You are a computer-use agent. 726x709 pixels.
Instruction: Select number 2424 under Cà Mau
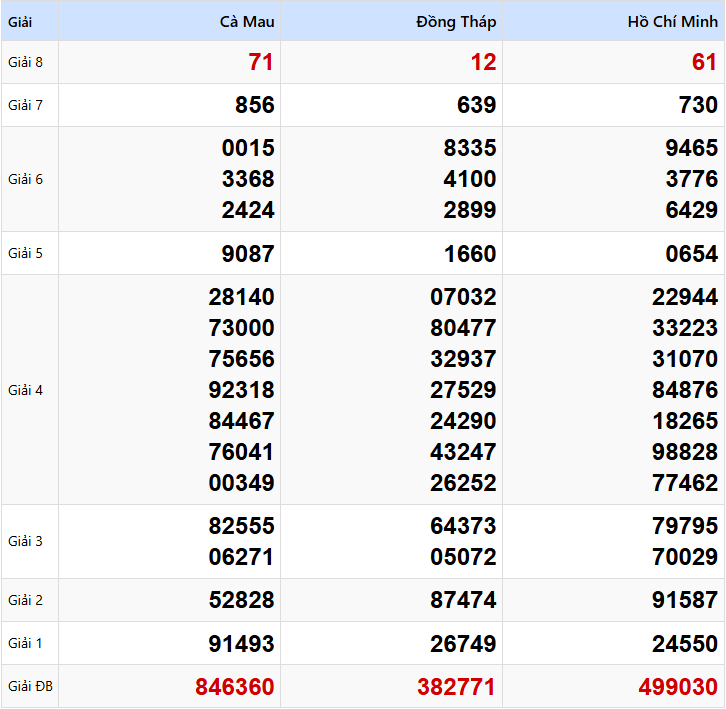tap(248, 210)
